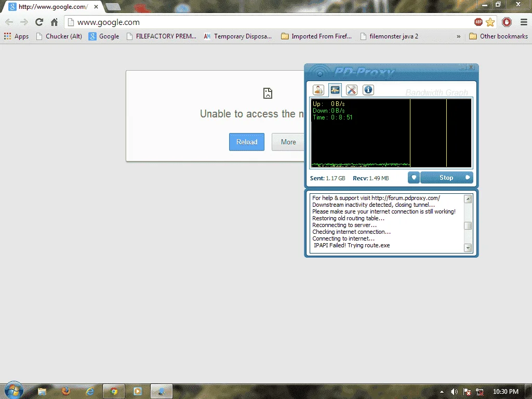Open Windows Start menu
This screenshot has width=532, height=399.
click(14, 390)
